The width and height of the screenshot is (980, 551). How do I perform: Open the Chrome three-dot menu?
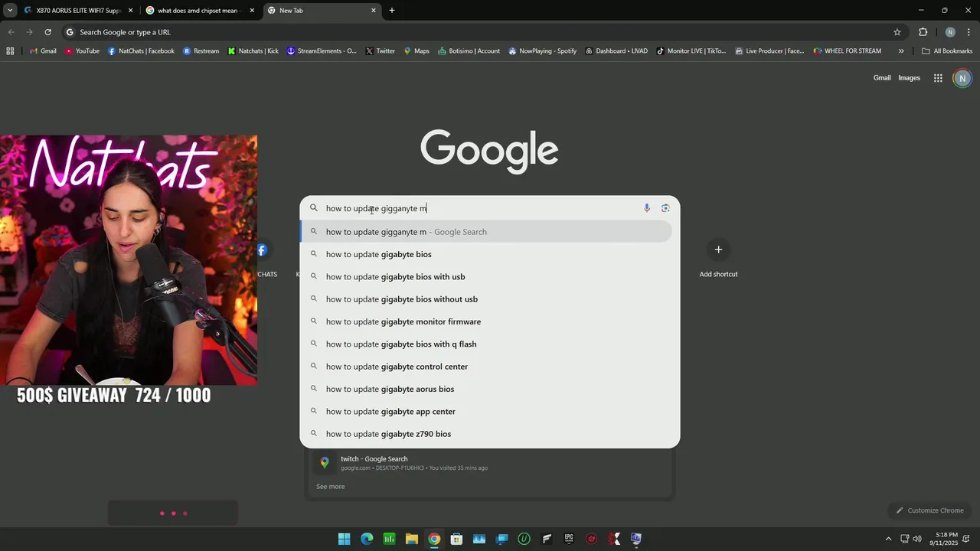pyautogui.click(x=969, y=32)
